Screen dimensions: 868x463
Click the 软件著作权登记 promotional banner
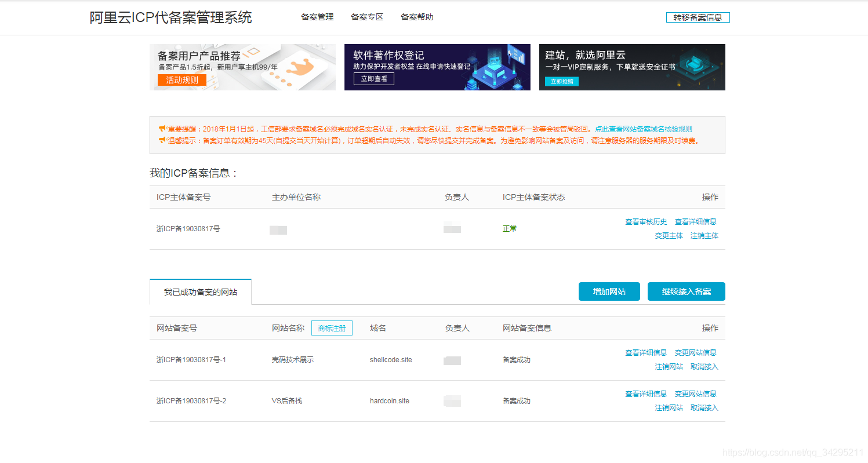point(437,67)
